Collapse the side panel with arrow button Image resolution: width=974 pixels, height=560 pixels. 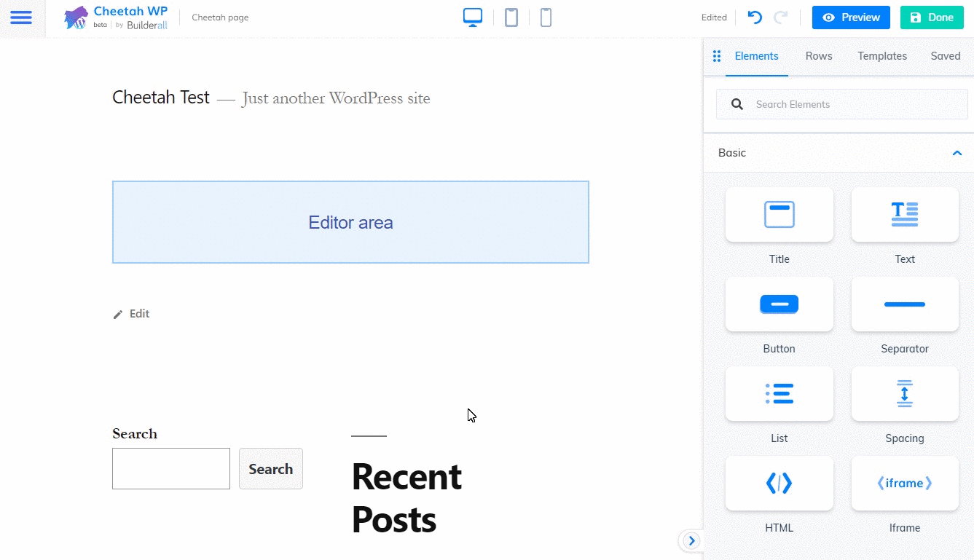[x=691, y=540]
